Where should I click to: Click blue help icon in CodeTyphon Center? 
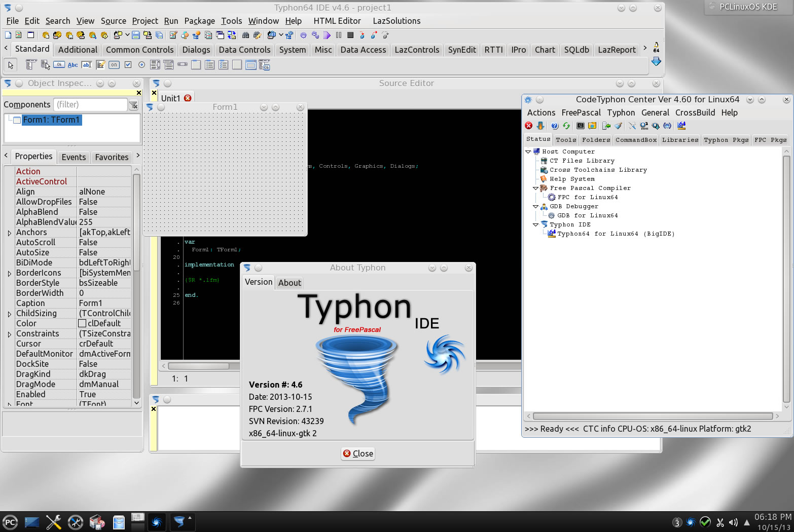pyautogui.click(x=555, y=126)
